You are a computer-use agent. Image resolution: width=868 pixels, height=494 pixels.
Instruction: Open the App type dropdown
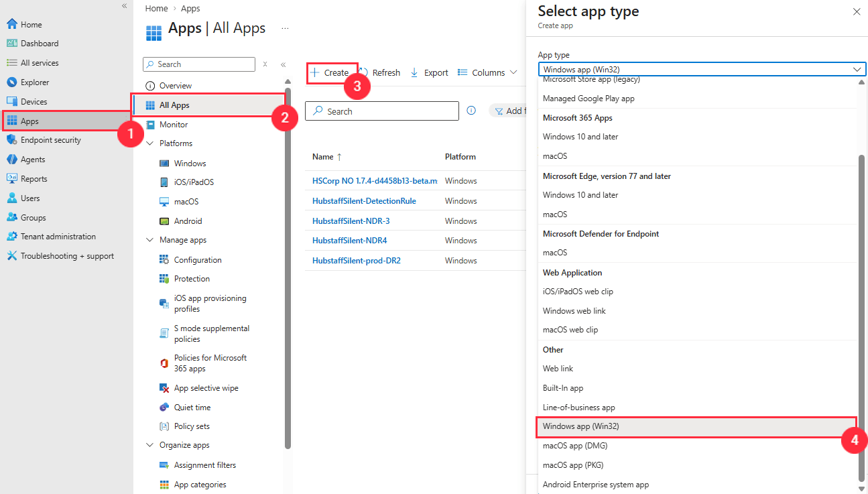click(700, 70)
